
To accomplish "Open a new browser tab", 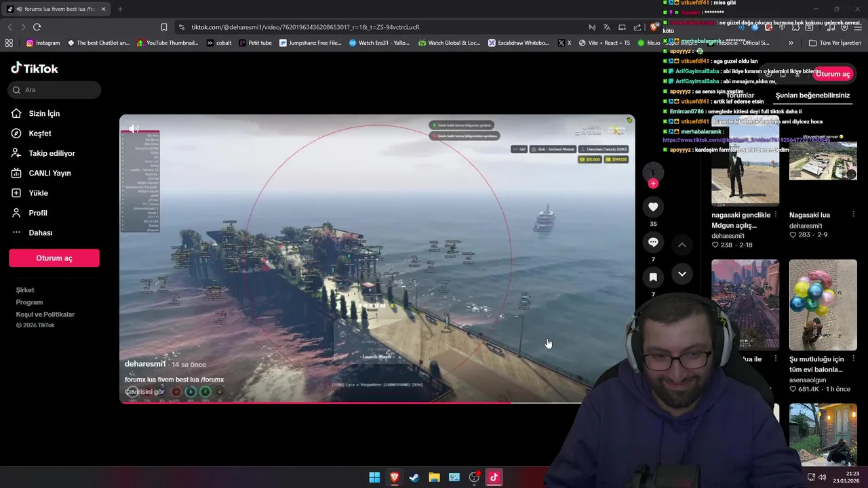I will 120,9.
